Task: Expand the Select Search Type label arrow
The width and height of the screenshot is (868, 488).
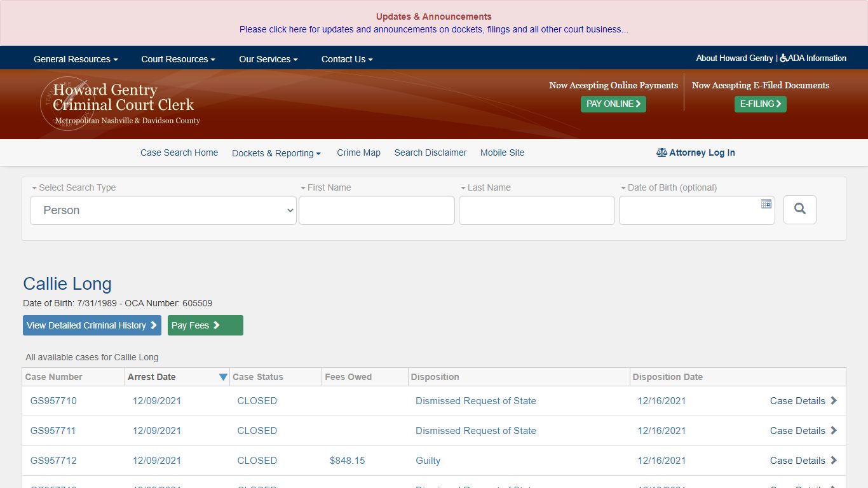Action: (34, 188)
